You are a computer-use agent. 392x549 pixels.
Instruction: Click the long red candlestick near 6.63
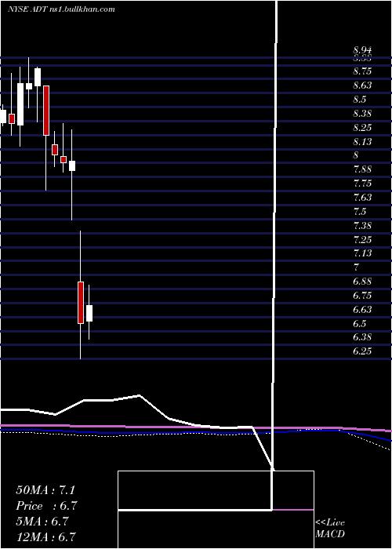click(x=81, y=303)
